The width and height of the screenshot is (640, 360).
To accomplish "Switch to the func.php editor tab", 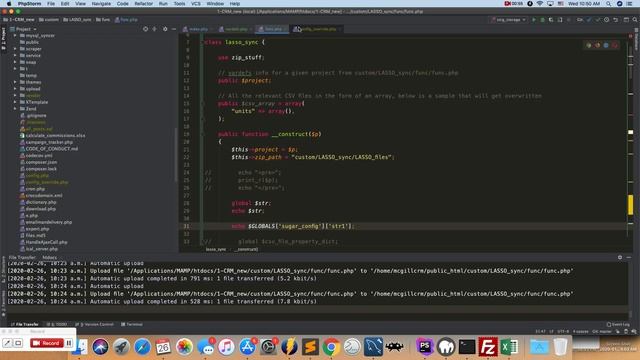I will click(x=273, y=29).
